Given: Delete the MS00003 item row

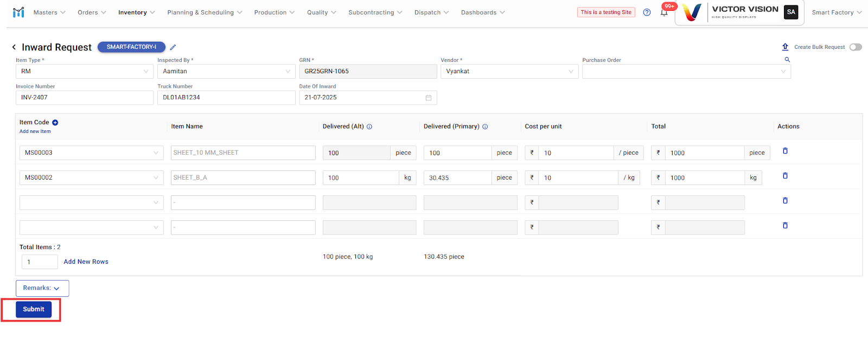Looking at the screenshot, I should [x=785, y=151].
